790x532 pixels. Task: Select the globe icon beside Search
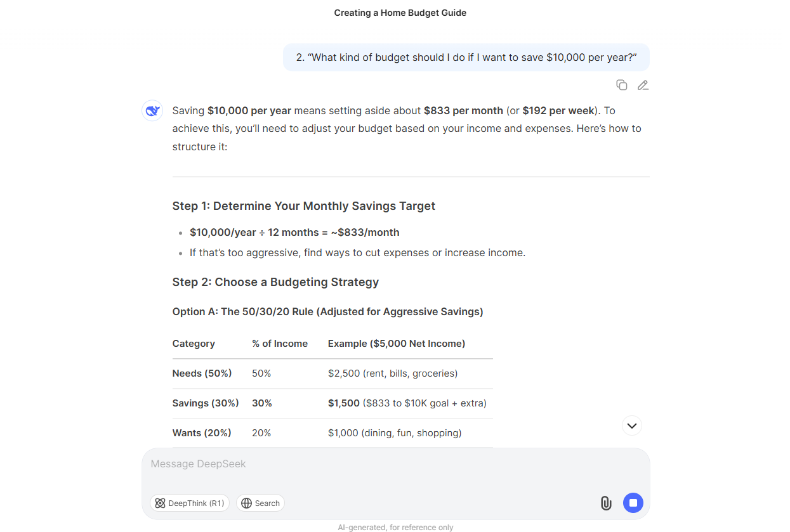246,503
